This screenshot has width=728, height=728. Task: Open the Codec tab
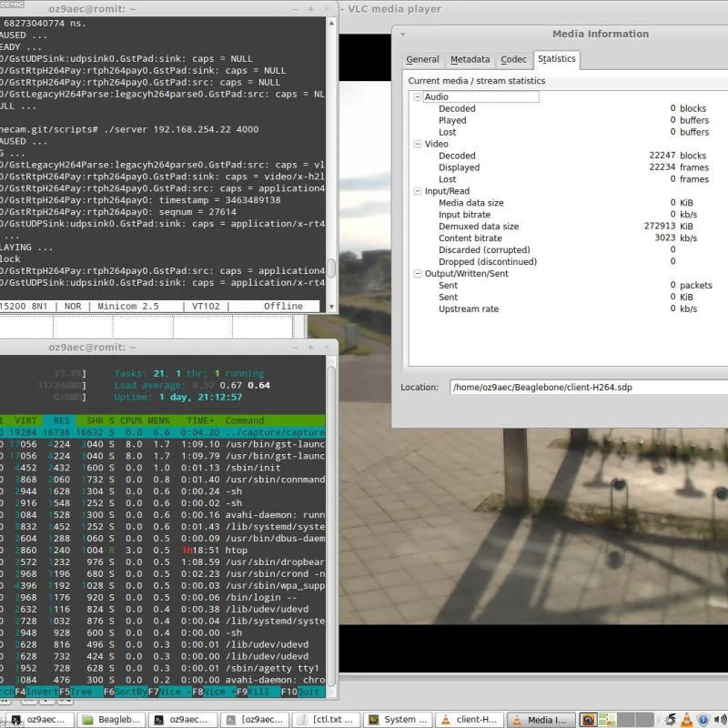[513, 59]
